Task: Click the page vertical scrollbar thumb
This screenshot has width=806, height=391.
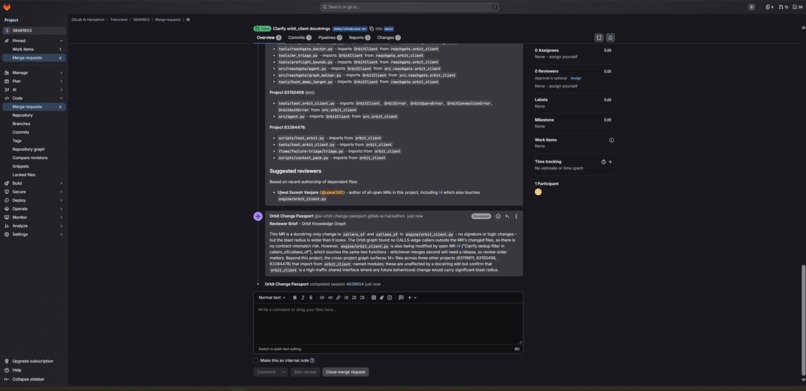Action: pos(803,321)
